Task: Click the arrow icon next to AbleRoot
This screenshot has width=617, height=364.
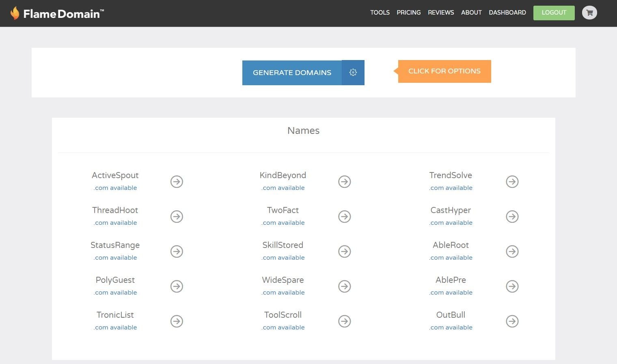Action: pyautogui.click(x=512, y=251)
